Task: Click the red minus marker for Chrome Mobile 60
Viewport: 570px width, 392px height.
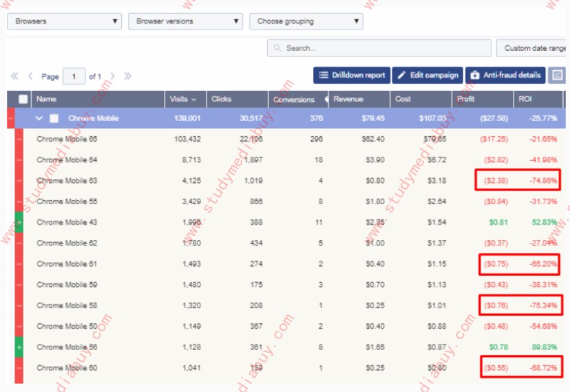Action: 19,368
